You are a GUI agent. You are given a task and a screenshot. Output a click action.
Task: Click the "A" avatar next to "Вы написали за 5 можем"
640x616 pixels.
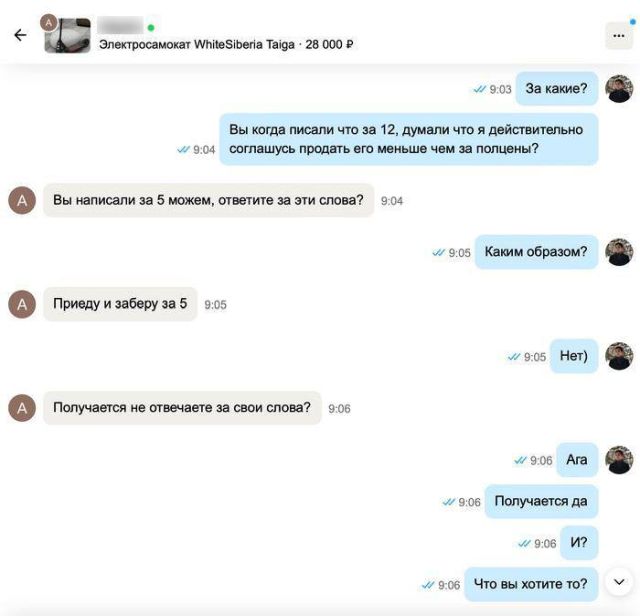click(22, 200)
